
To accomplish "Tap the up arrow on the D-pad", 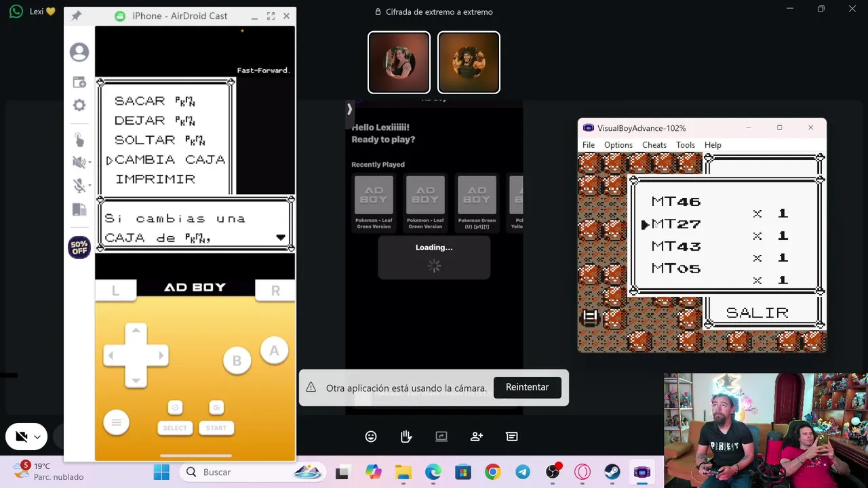I will pos(136,331).
